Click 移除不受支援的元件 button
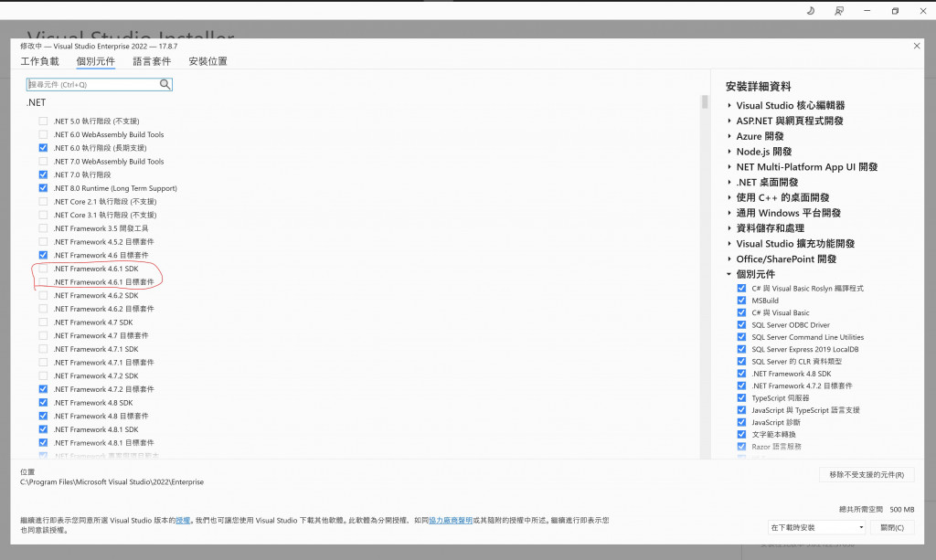This screenshot has width=936, height=560. [867, 475]
